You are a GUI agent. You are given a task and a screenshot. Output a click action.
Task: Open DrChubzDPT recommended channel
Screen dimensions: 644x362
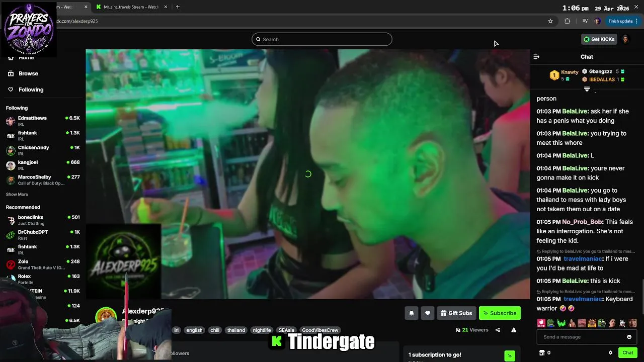pyautogui.click(x=43, y=235)
